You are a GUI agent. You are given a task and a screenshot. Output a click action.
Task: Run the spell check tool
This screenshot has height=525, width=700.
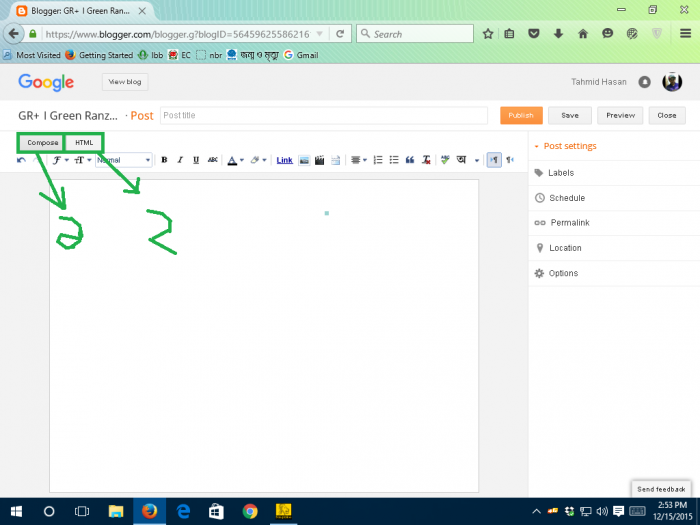click(x=445, y=160)
